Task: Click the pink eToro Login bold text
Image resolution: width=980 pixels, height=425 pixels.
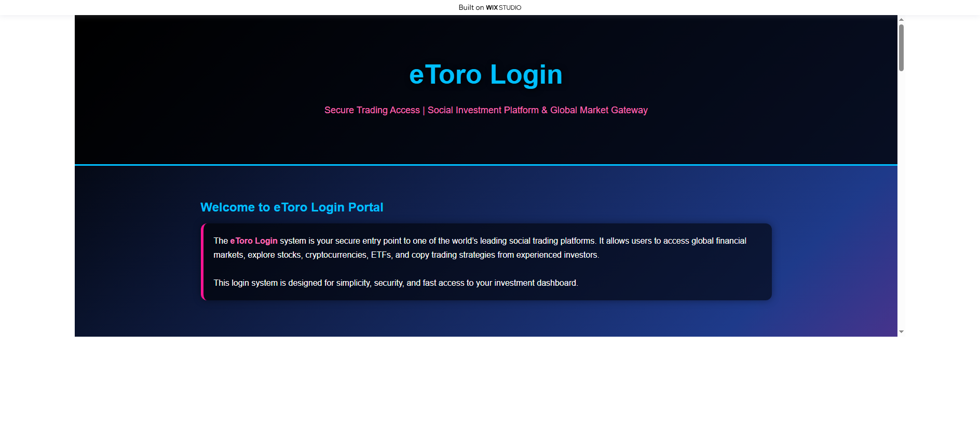Action: 254,241
